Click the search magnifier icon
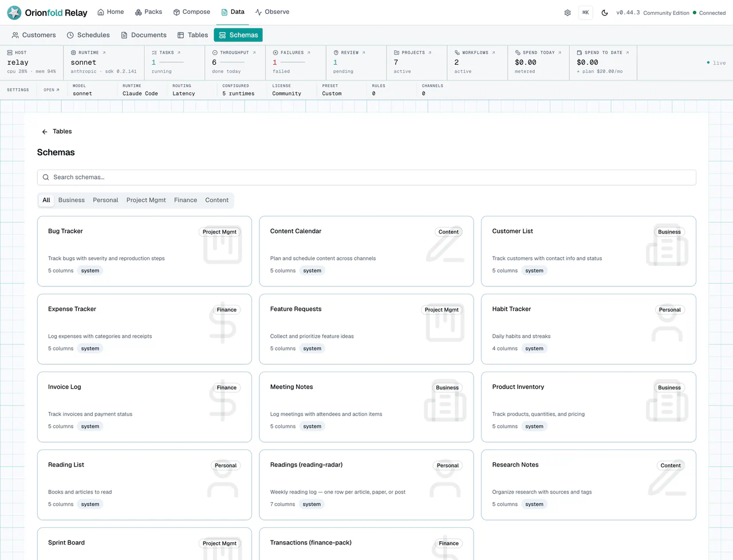The height and width of the screenshot is (560, 733). point(46,178)
